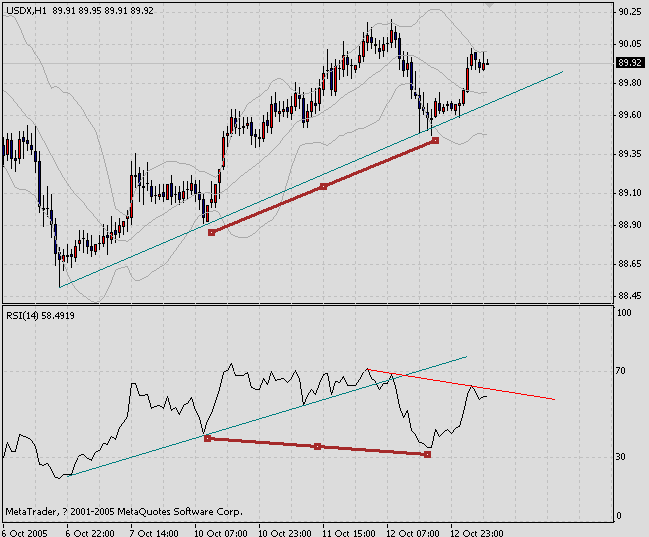Select the middle handle of price chart red trendline
The width and height of the screenshot is (649, 537).
click(x=323, y=187)
